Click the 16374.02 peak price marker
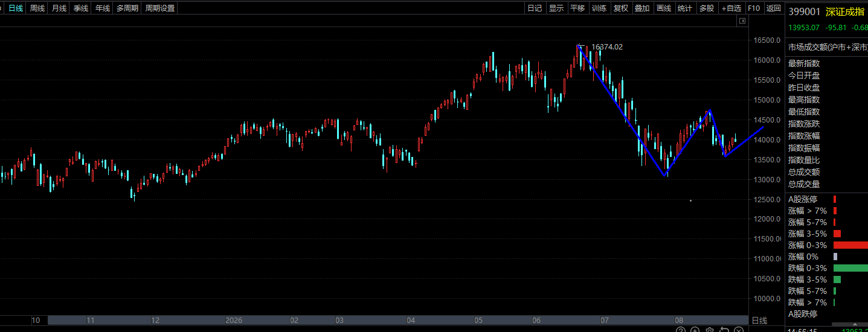Image resolution: width=868 pixels, height=332 pixels. (607, 46)
